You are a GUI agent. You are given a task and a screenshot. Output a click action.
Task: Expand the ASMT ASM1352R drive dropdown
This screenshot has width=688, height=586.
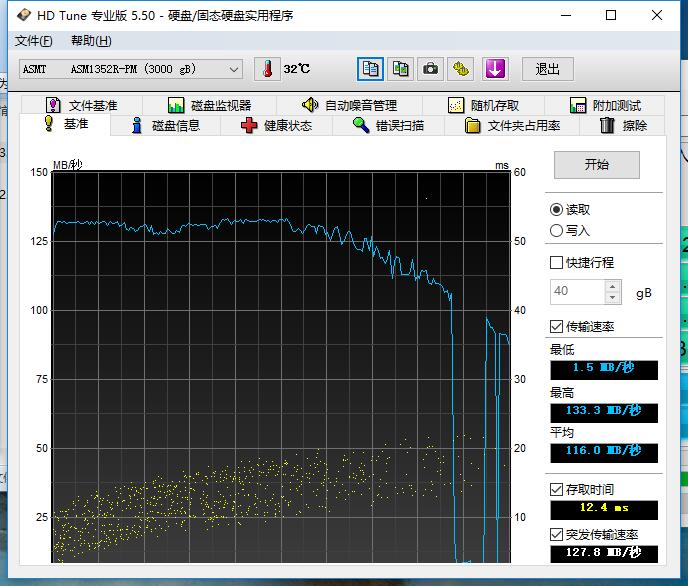point(234,69)
